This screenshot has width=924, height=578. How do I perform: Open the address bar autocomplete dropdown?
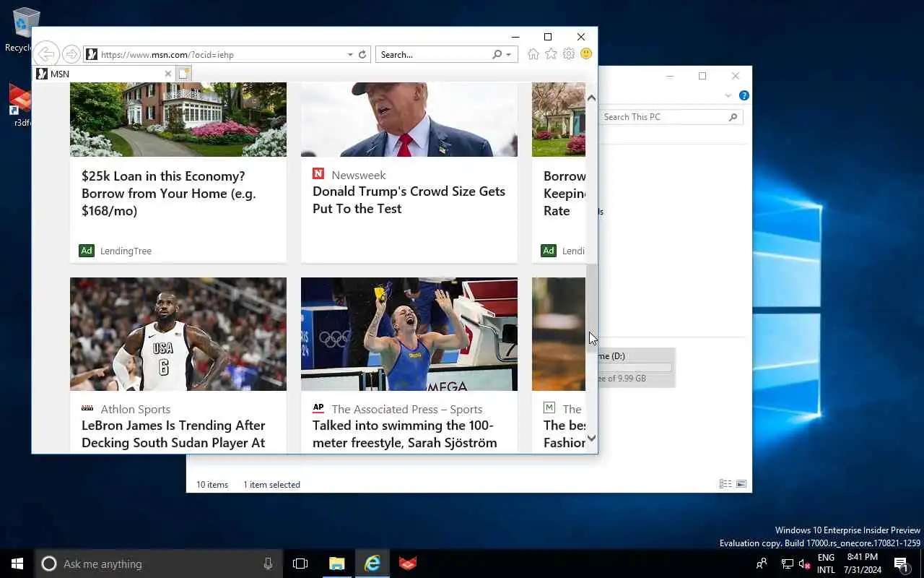tap(350, 55)
